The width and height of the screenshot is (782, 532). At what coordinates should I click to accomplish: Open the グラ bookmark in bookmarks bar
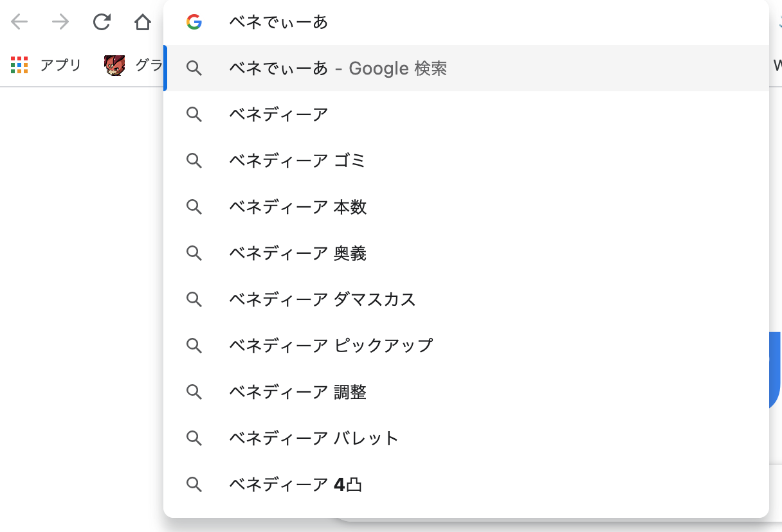click(x=149, y=65)
